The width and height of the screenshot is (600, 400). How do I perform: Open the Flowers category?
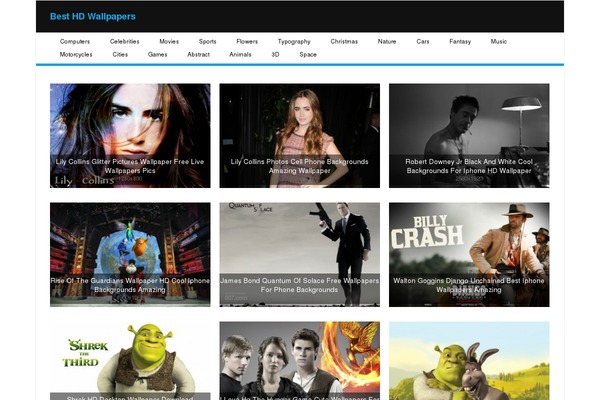pos(247,41)
